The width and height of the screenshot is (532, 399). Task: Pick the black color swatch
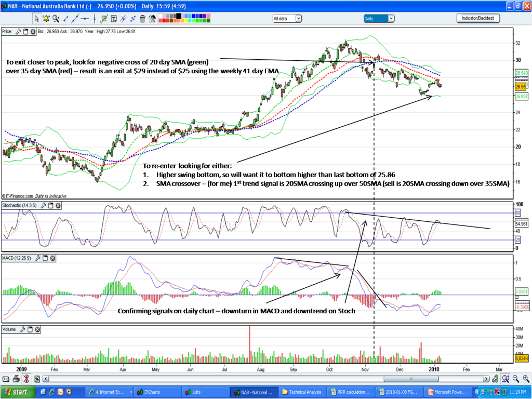179,16
